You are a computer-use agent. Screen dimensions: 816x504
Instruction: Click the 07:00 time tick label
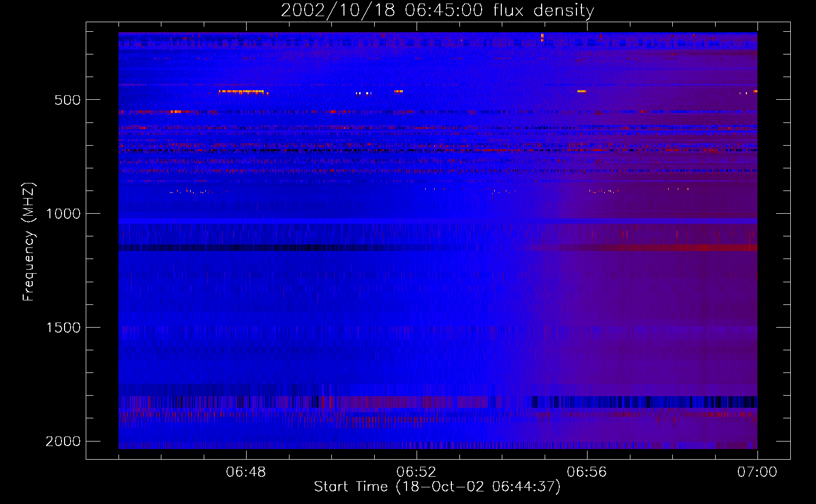tap(757, 472)
